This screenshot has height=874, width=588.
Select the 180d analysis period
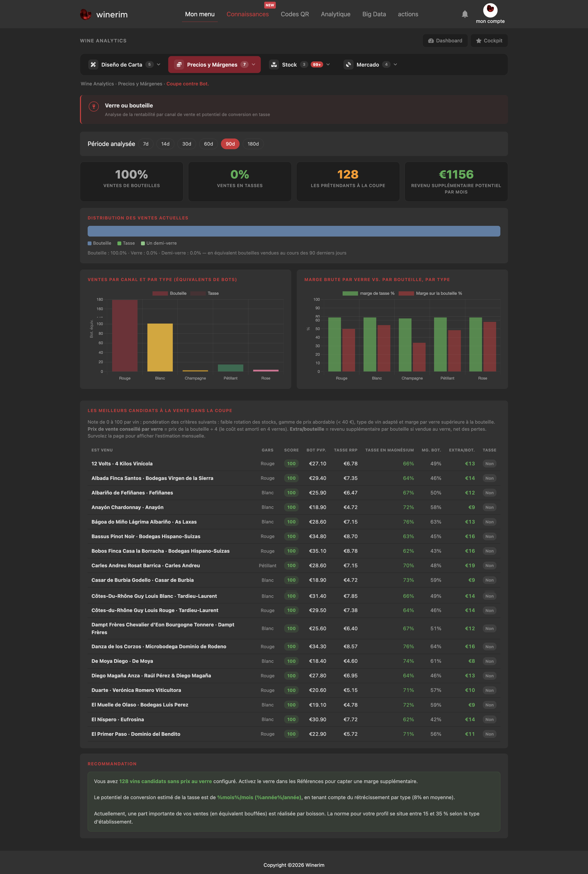click(x=253, y=144)
